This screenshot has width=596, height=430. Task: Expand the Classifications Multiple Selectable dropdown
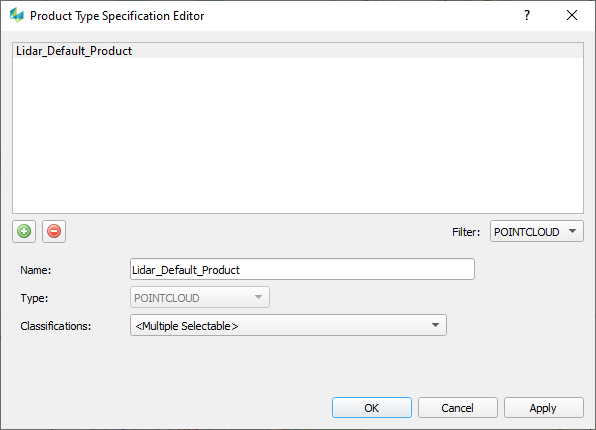pyautogui.click(x=288, y=325)
